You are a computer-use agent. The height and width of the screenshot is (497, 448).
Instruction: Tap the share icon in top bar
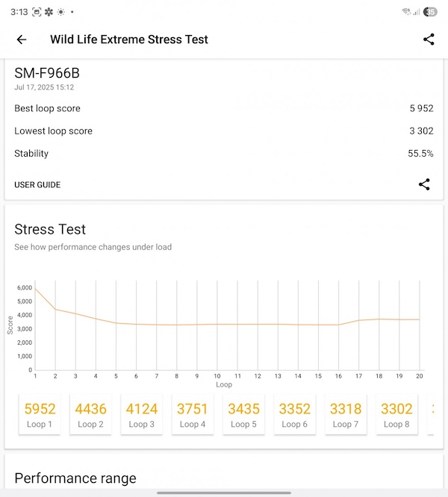[429, 40]
